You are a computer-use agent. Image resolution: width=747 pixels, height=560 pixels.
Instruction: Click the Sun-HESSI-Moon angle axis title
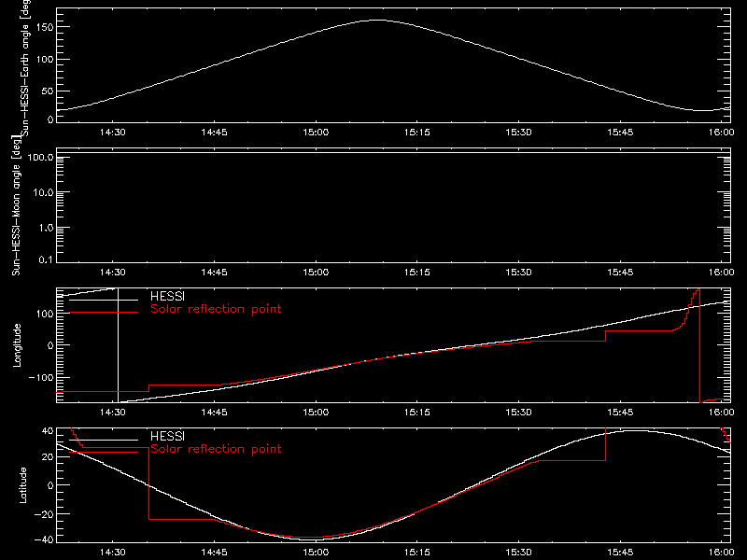(x=16, y=205)
